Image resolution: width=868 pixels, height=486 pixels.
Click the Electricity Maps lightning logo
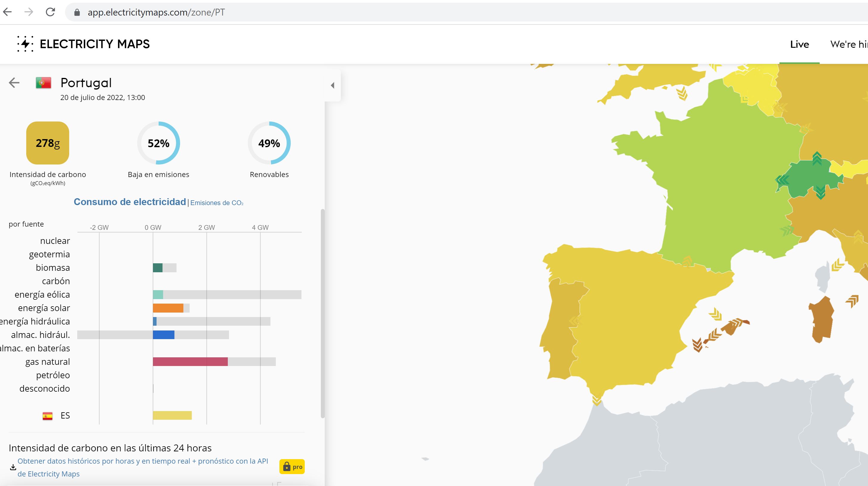[x=25, y=44]
